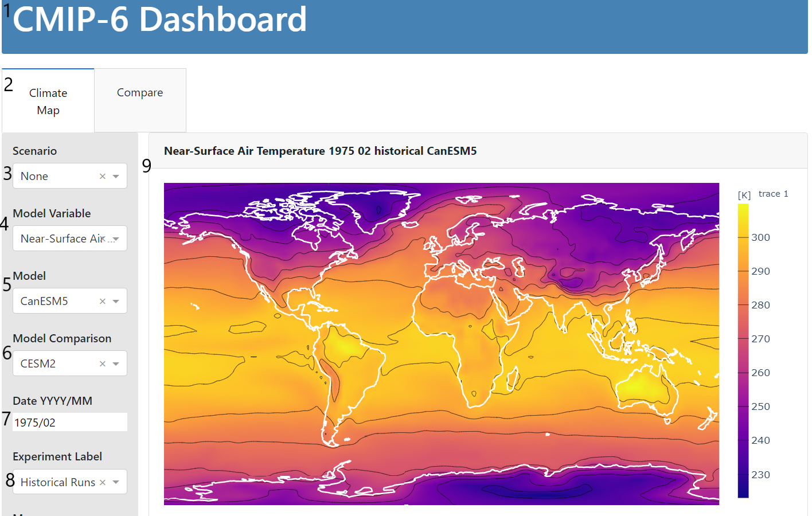Click the Near-Surface Air Temperature map heading
The height and width of the screenshot is (516, 812).
[321, 151]
